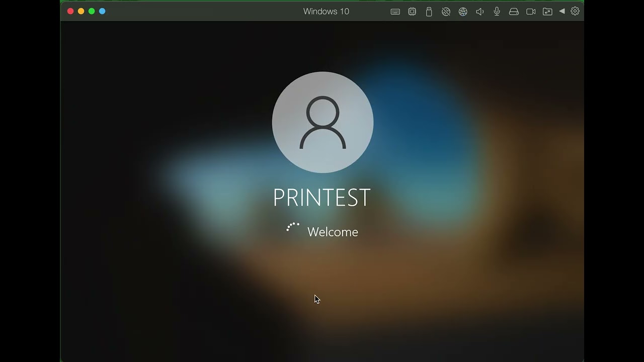Click the green full screen button
644x362 pixels.
click(92, 11)
